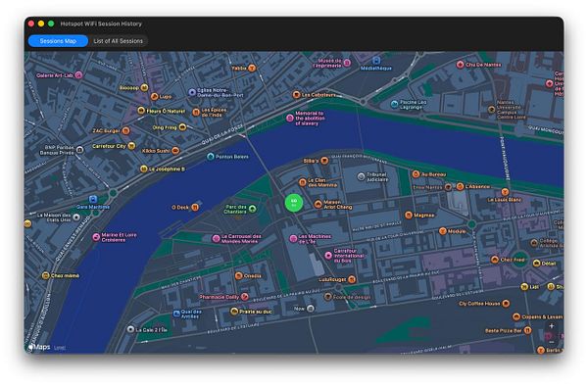Screen dimensions: 588x386
Task: Click the Quai des Antilles transit icon
Action: (x=176, y=314)
